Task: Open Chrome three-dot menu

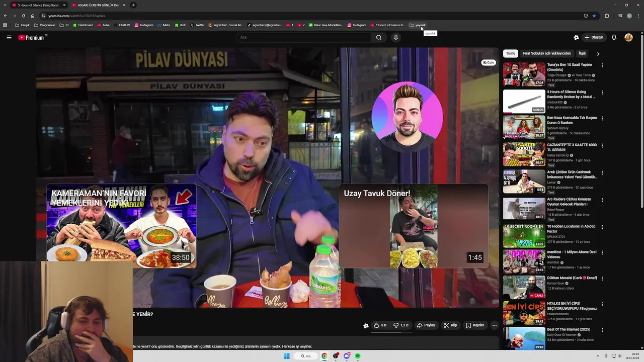Action: [638, 16]
